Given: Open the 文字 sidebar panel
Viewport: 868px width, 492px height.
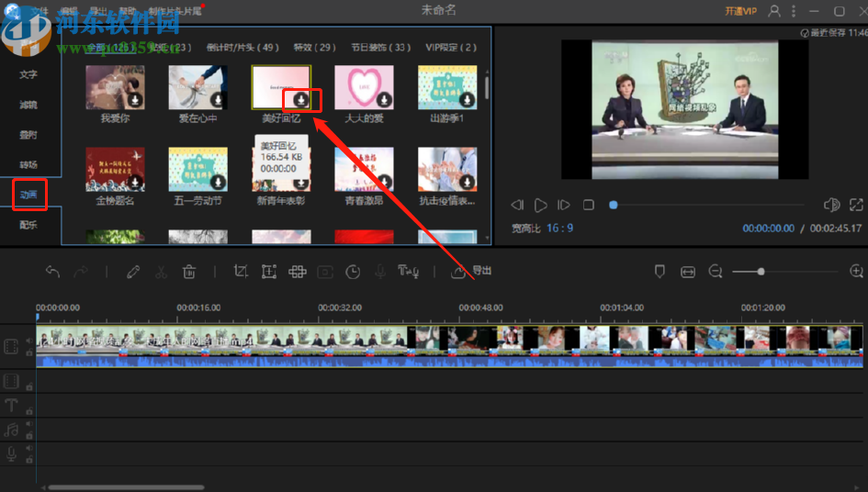Looking at the screenshot, I should (x=28, y=74).
